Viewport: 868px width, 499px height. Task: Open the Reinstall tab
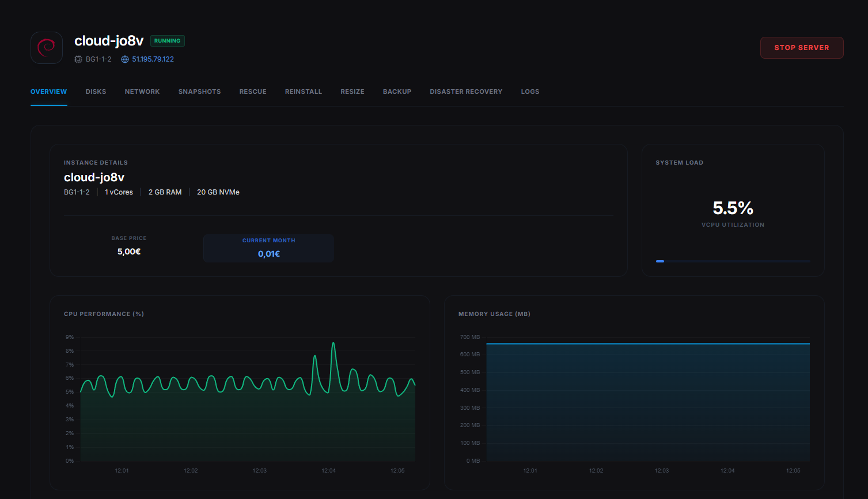click(304, 92)
